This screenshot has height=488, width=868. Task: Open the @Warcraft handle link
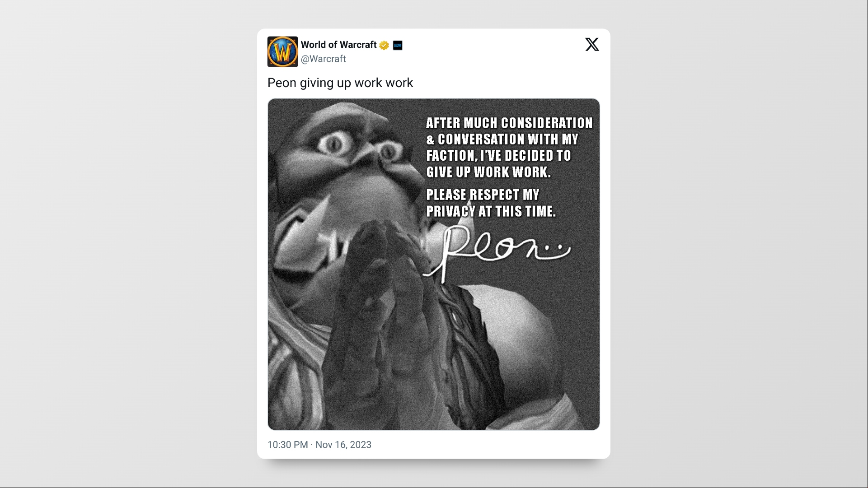pyautogui.click(x=323, y=59)
